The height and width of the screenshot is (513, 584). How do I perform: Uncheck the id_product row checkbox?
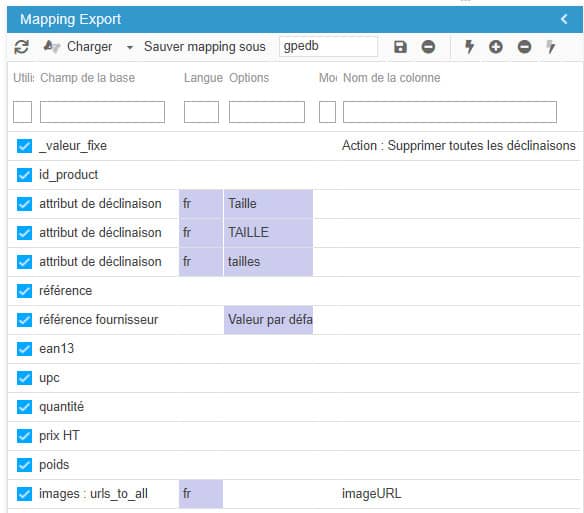click(x=24, y=175)
